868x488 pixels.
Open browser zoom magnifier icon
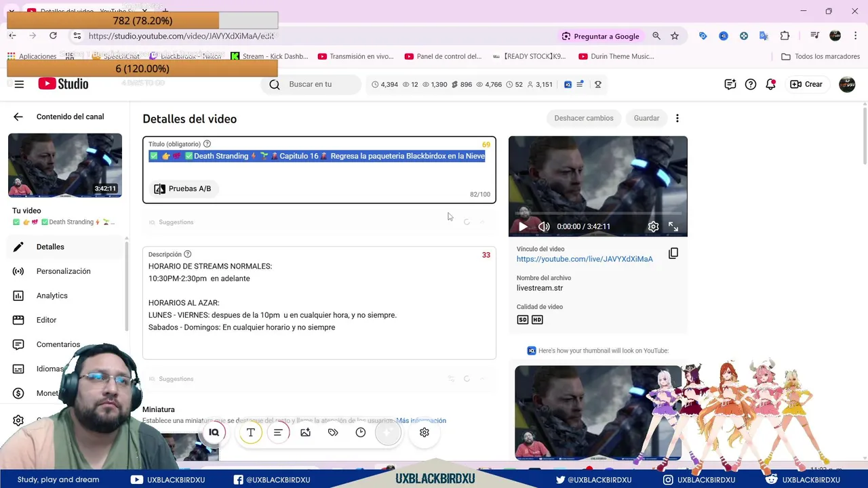pyautogui.click(x=656, y=36)
